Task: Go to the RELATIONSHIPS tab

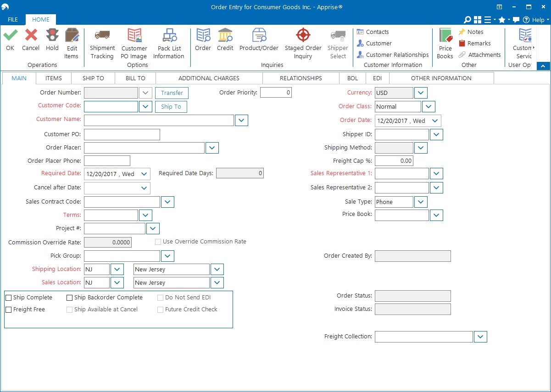Action: (301, 78)
